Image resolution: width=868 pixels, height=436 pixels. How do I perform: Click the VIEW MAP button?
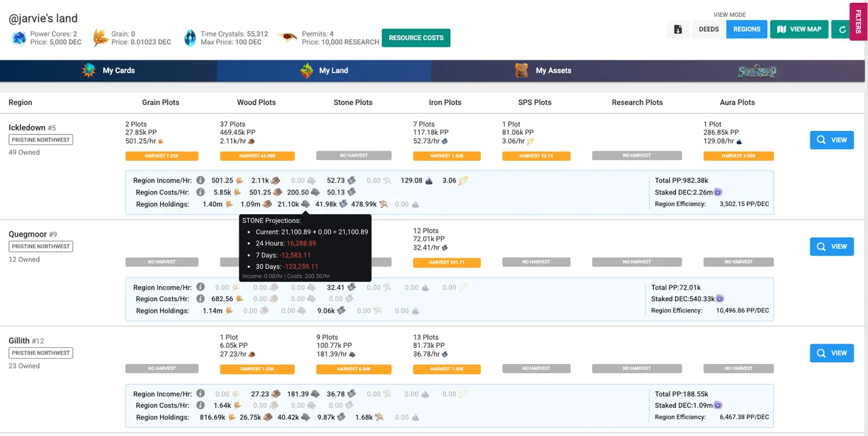(799, 29)
